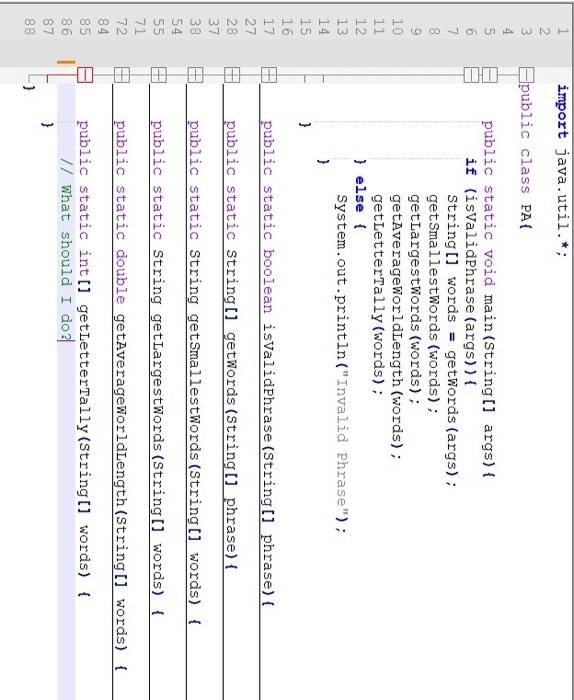Screen dimensions: 574x700
Task: Click line number 1 in the margin
Action: pos(562,32)
